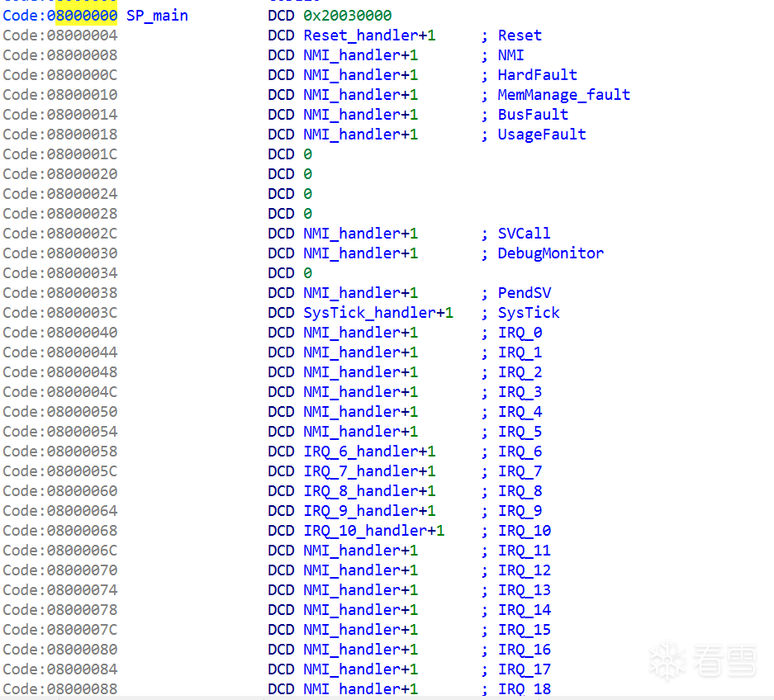This screenshot has height=700, width=774.
Task: Click the SysTick_handler+1 symbol reference
Action: [378, 313]
